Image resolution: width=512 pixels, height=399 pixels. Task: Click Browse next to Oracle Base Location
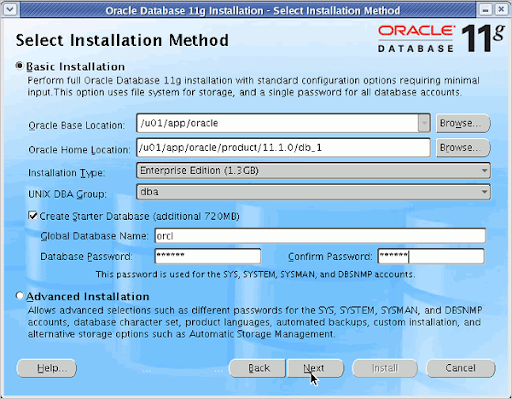463,123
